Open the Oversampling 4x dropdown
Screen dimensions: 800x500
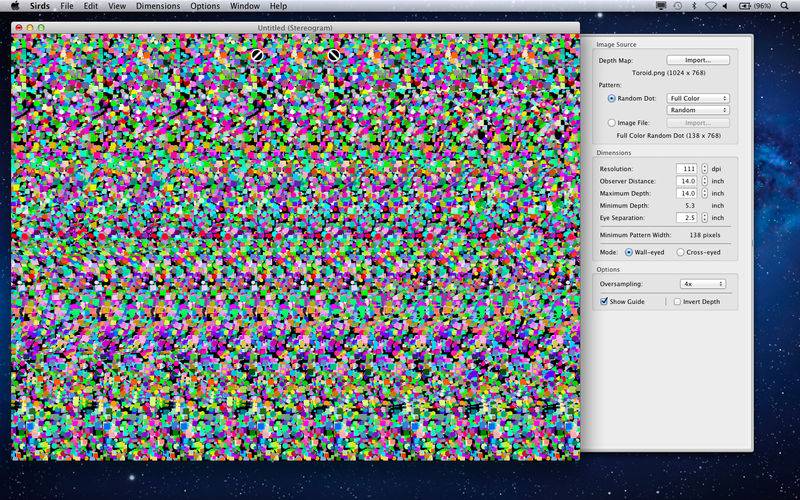coord(698,284)
